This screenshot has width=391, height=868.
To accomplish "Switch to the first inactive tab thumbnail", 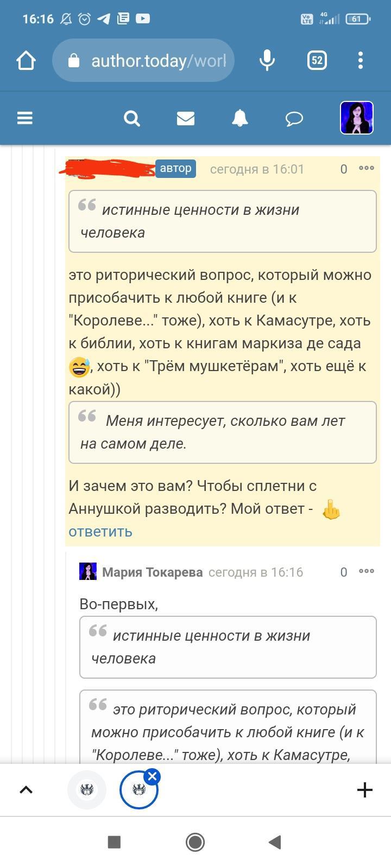I will (x=87, y=790).
